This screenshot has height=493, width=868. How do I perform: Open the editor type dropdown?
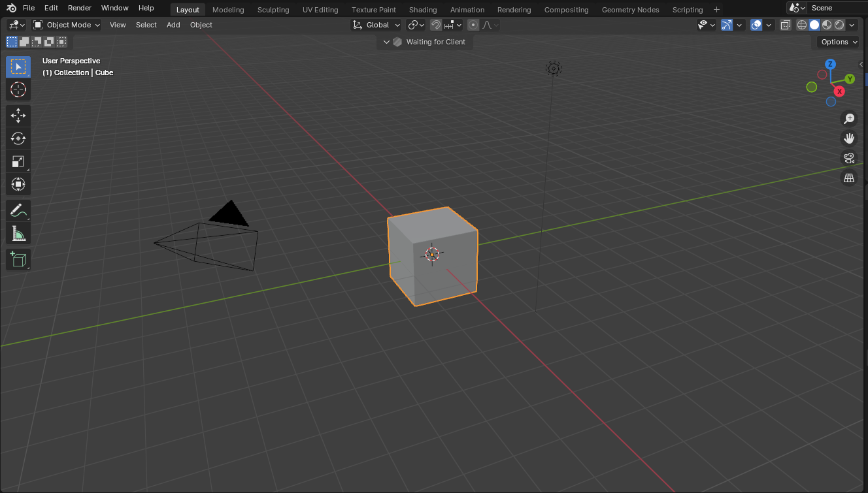click(16, 25)
